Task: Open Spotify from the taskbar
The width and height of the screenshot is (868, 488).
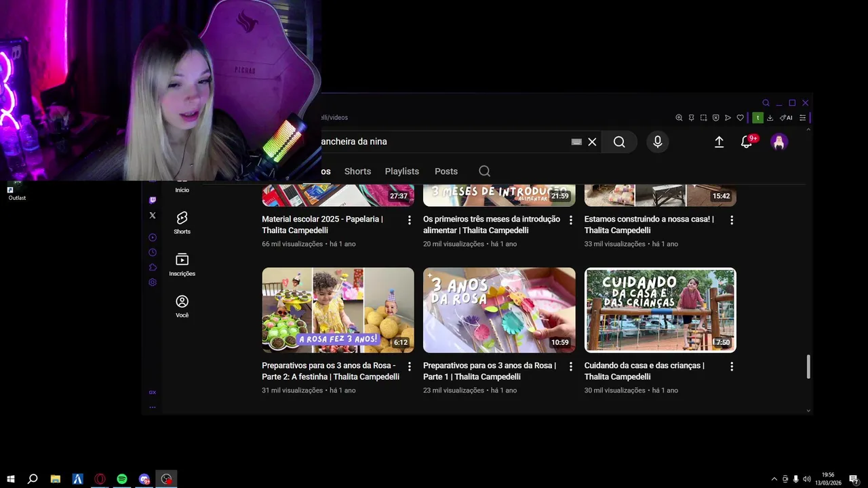Action: pyautogui.click(x=122, y=479)
